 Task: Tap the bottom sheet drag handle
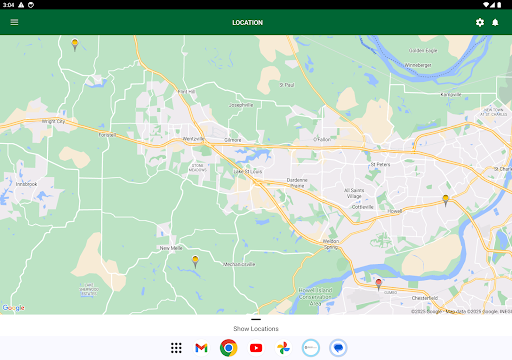coord(256,319)
